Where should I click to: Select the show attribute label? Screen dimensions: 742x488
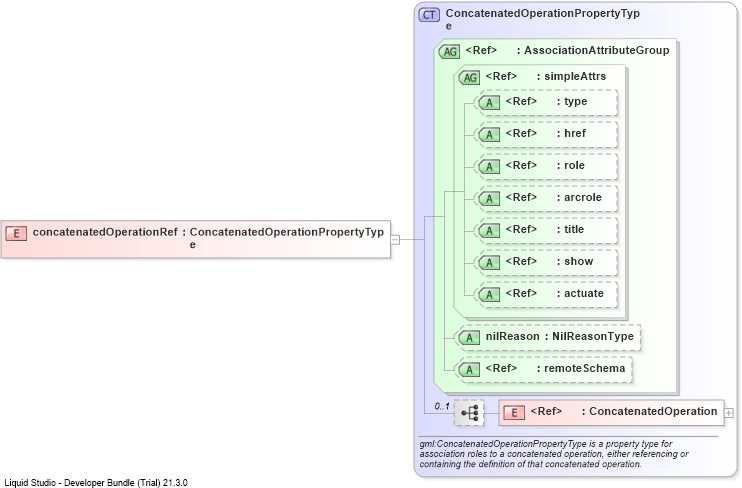(578, 261)
